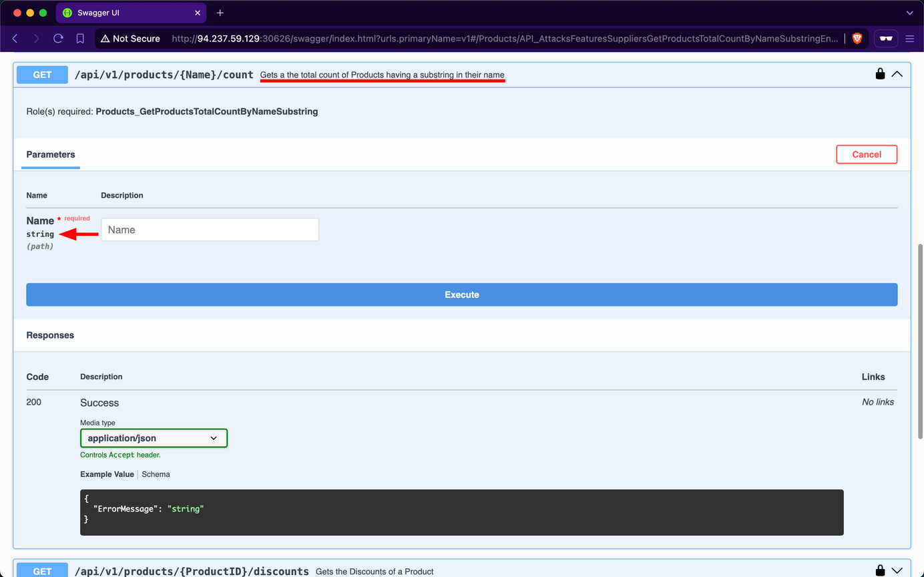Select the Schema tab in Responses

156,474
